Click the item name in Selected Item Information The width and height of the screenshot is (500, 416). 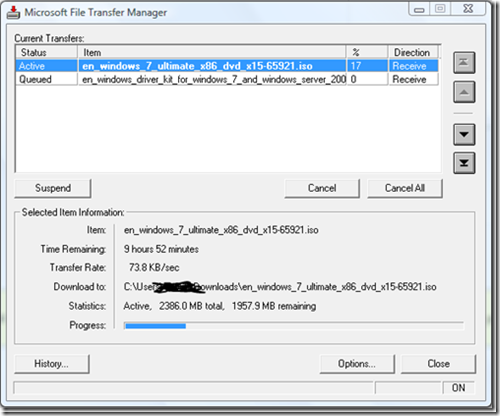coord(221,230)
